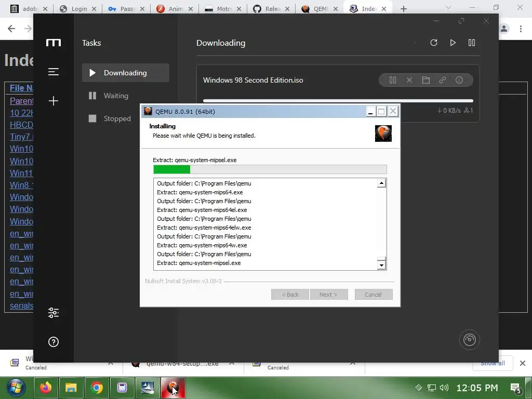Screen dimensions: 532x399
Task: Open Chrome profile avatar
Action: [504, 29]
